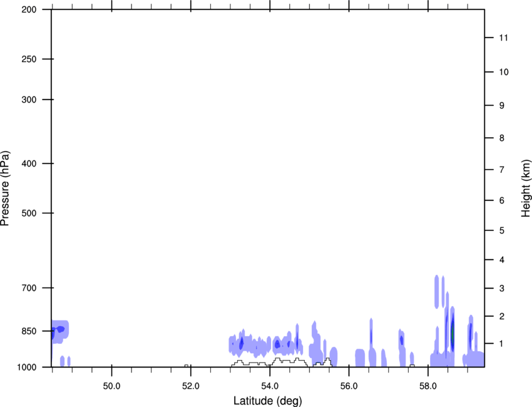Click the 52.0 latitude tick label

191,386
